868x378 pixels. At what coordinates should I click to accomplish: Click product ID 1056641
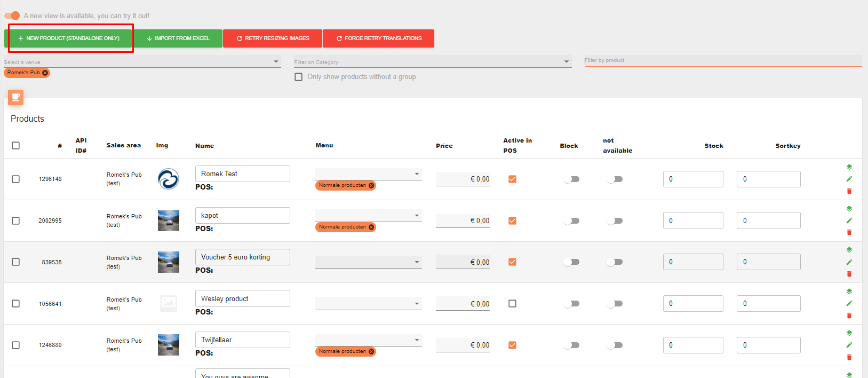click(x=50, y=304)
